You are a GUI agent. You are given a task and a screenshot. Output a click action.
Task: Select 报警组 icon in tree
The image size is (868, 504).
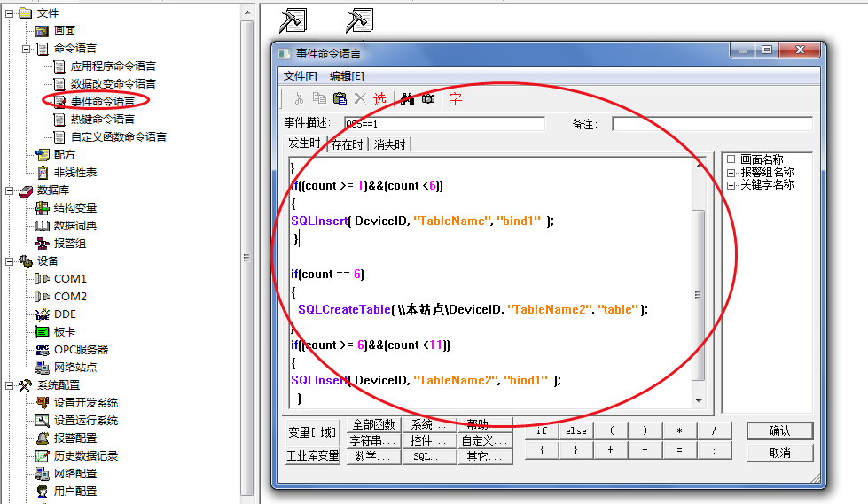[42, 244]
